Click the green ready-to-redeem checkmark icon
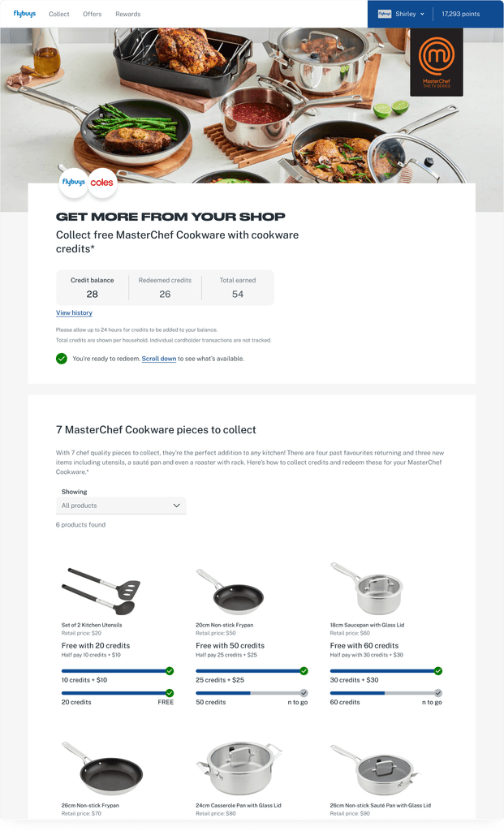This screenshot has height=831, width=504. (62, 359)
